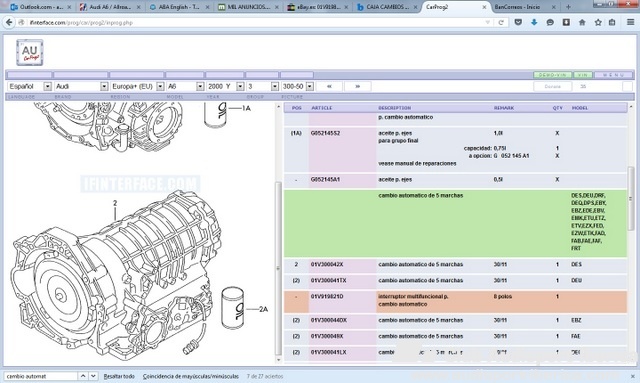Screen dimensions: 640x383
Task: Click the dark download-box toolbar icon
Action: 566,22
